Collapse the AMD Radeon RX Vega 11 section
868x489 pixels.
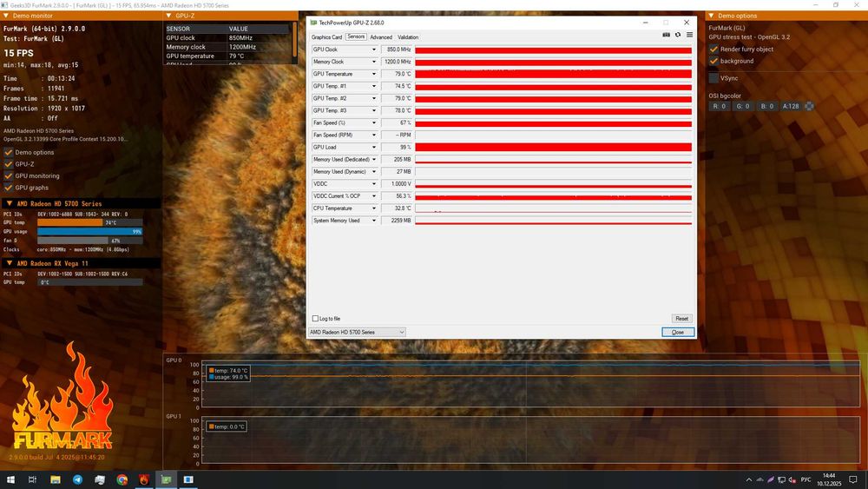[10, 263]
